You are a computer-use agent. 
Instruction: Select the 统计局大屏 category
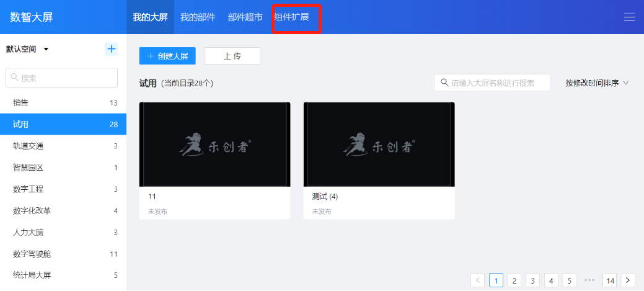click(x=63, y=275)
